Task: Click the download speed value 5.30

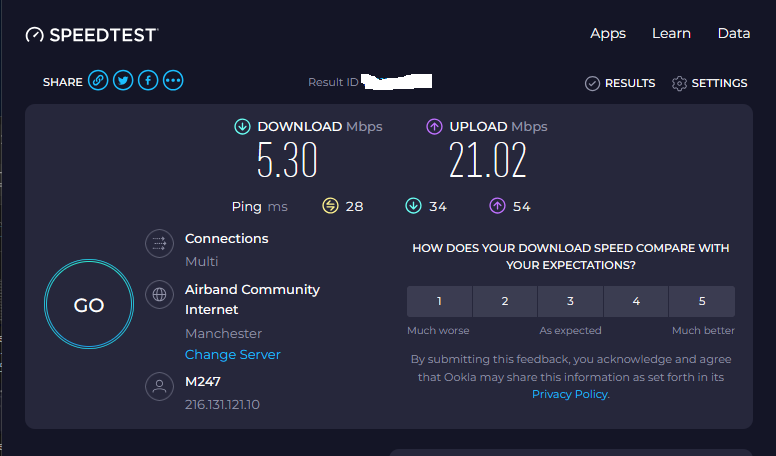Action: point(287,160)
